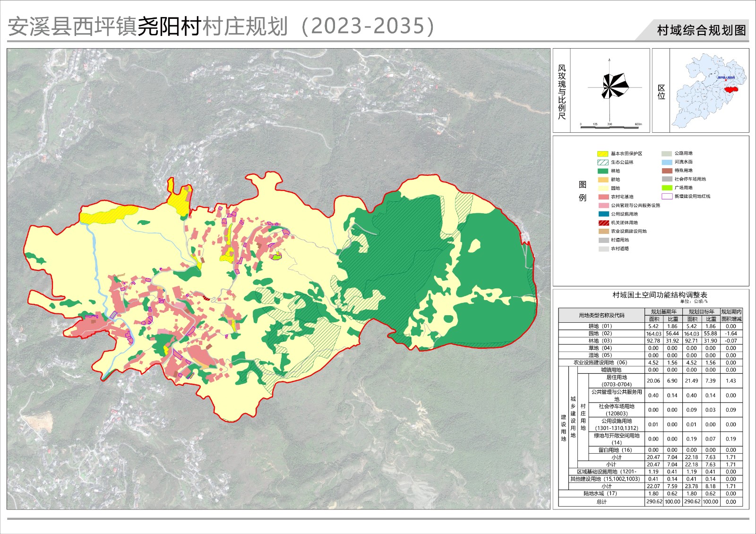Screen dimensions: 756x534
Task: Click the 耕地 (01) row in the table
Action: coord(600,326)
